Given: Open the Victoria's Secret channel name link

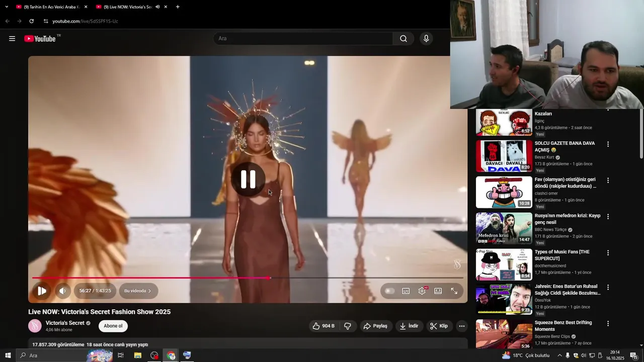Looking at the screenshot, I should (x=65, y=323).
